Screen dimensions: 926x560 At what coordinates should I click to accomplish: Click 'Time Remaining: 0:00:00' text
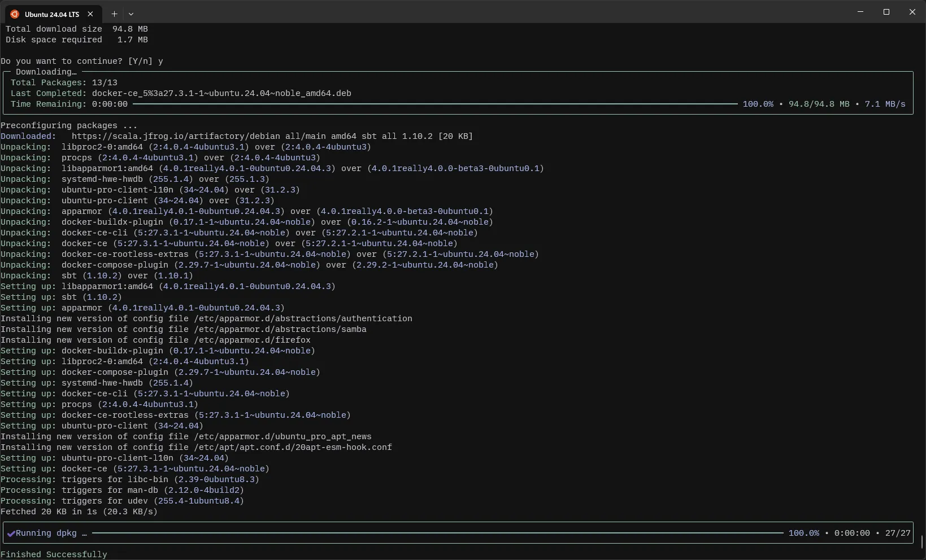coord(69,104)
